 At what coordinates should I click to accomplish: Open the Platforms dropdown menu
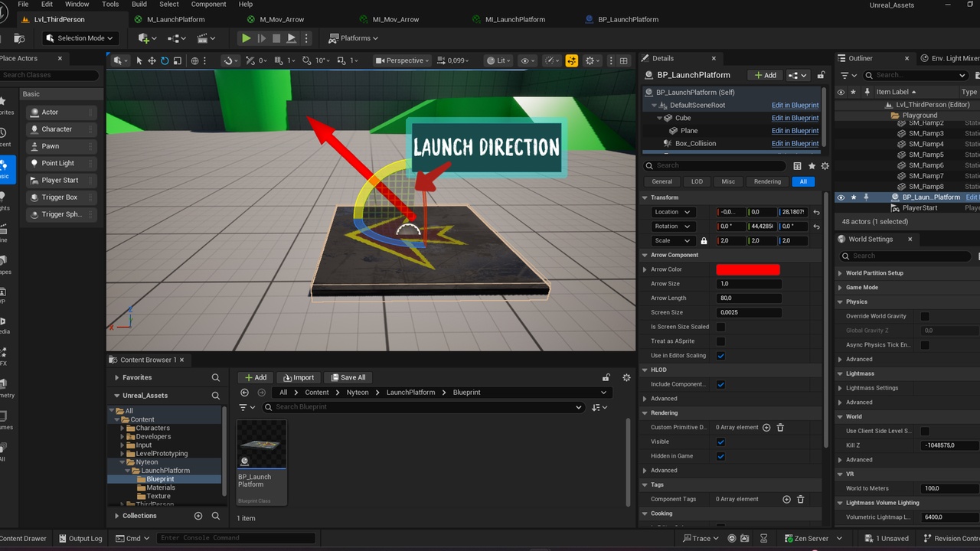click(x=354, y=38)
